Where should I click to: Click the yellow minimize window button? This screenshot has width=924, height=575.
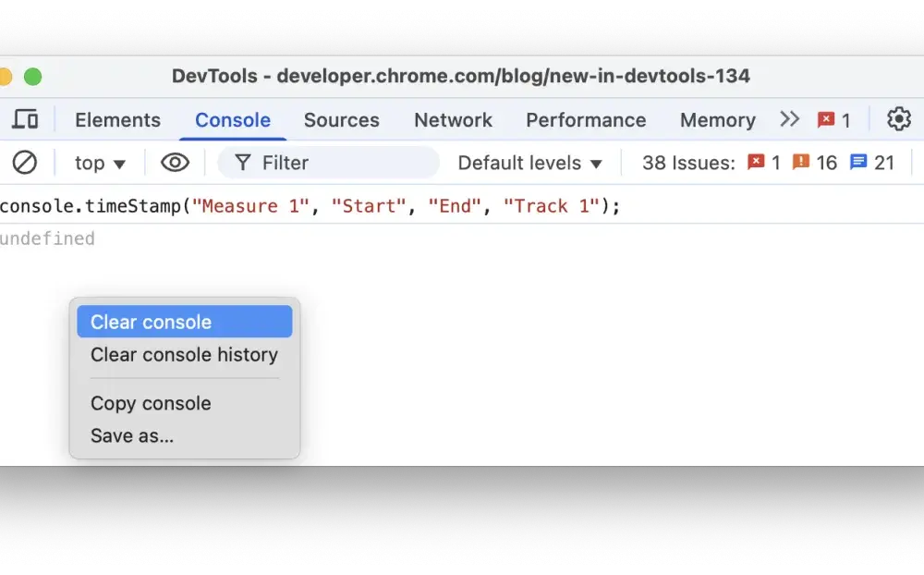click(x=5, y=77)
